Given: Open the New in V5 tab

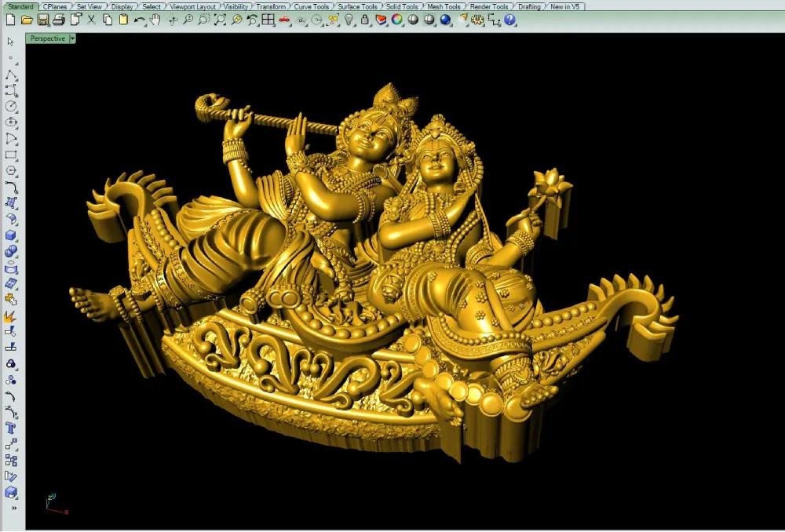Looking at the screenshot, I should point(564,6).
